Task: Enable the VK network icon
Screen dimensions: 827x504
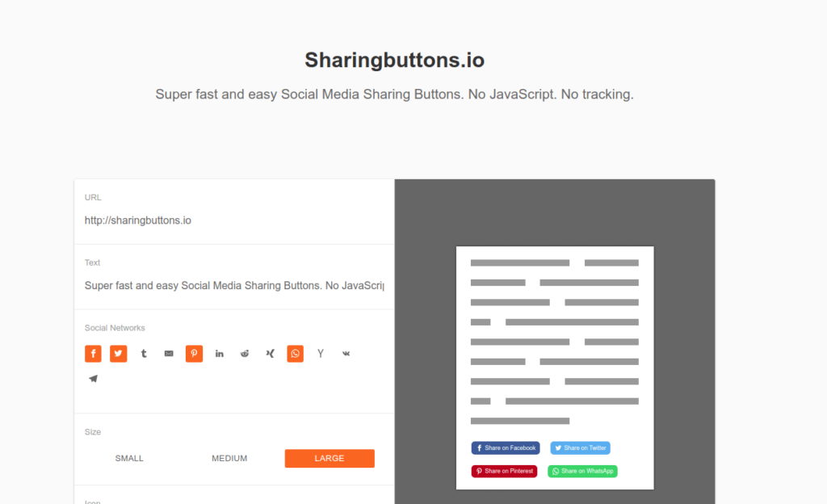Action: [346, 353]
